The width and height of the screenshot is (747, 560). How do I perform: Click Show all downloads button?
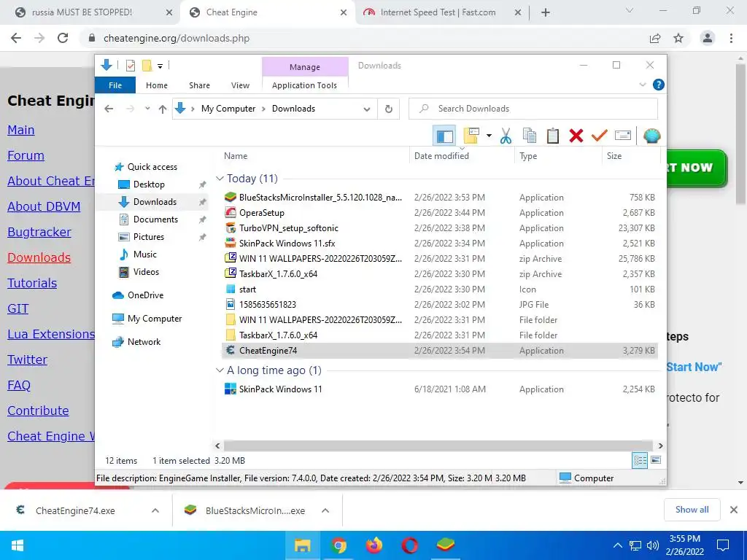(x=692, y=510)
